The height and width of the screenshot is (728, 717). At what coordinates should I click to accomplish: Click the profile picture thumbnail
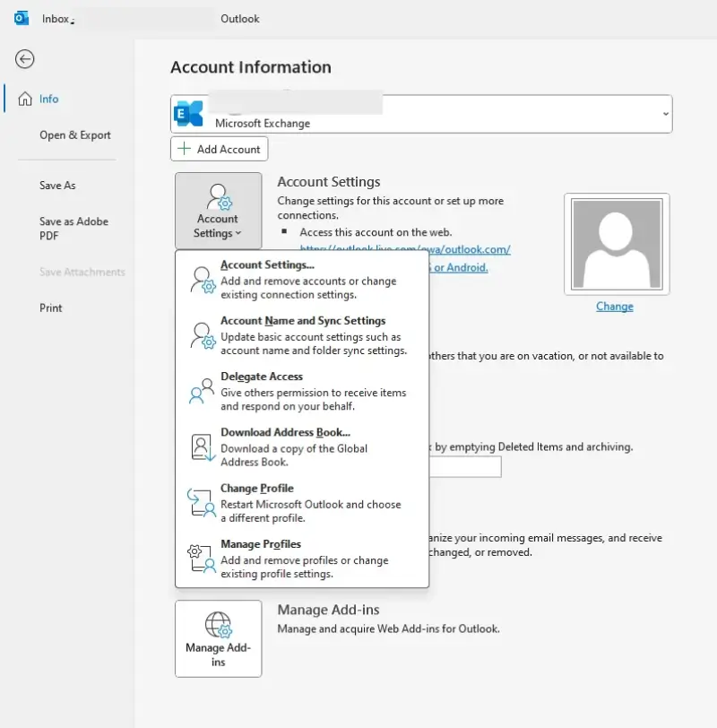click(617, 243)
